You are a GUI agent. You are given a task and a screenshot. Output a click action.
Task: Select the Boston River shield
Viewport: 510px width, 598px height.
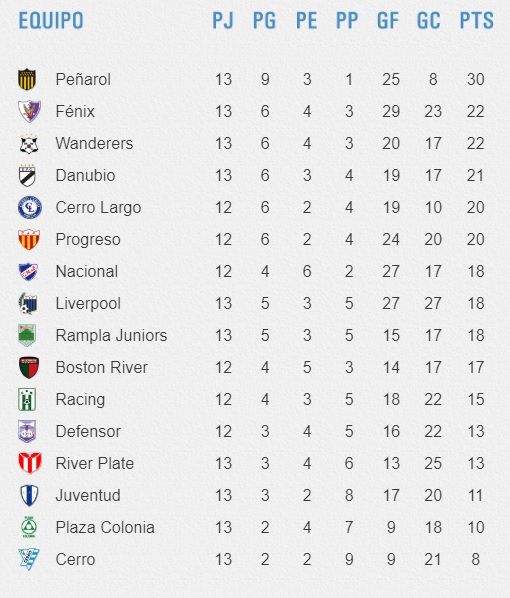click(x=29, y=367)
